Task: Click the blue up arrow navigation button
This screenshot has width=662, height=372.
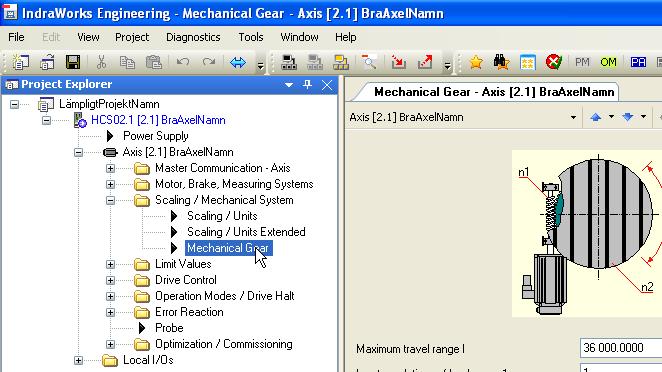Action: (x=595, y=117)
